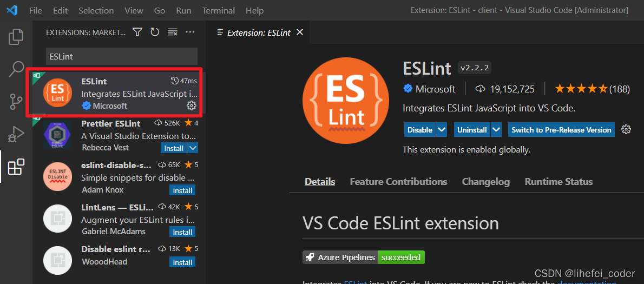The height and width of the screenshot is (284, 644).
Task: Select LintLens extension icon
Action: (58, 219)
